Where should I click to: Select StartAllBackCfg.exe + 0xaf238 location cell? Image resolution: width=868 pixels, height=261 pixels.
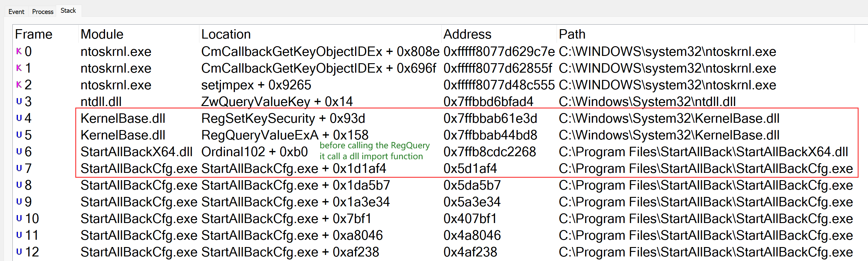pyautogui.click(x=290, y=252)
